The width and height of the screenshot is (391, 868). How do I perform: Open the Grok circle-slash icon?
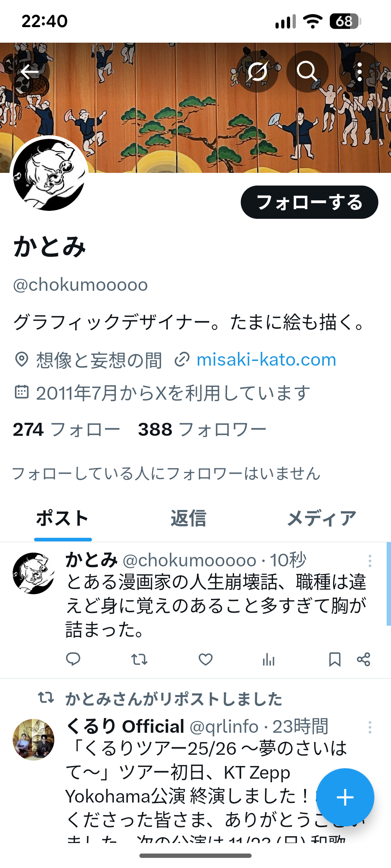(x=257, y=71)
